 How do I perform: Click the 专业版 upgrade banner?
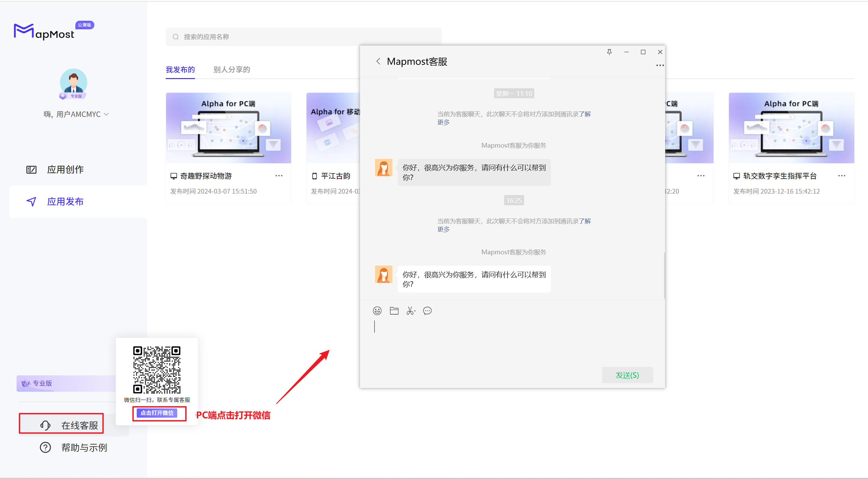pyautogui.click(x=66, y=383)
